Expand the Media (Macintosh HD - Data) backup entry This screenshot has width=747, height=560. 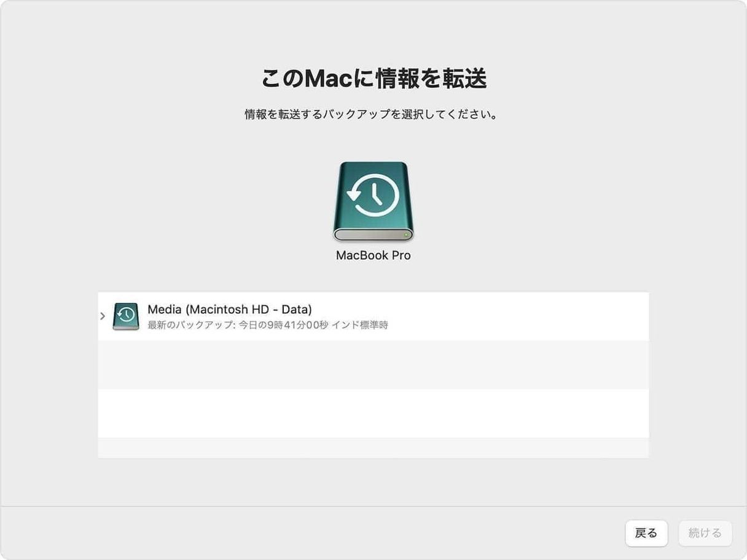[x=102, y=315]
